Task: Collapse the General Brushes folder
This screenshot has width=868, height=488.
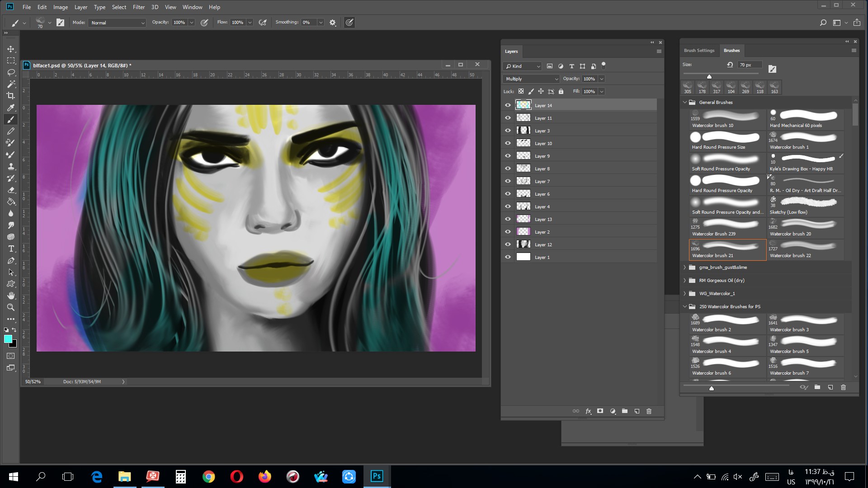Action: pyautogui.click(x=685, y=102)
